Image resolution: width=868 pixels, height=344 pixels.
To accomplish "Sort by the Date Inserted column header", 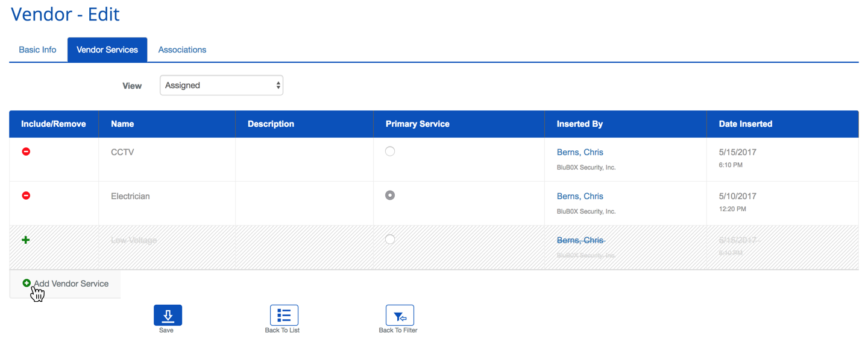I will click(745, 124).
